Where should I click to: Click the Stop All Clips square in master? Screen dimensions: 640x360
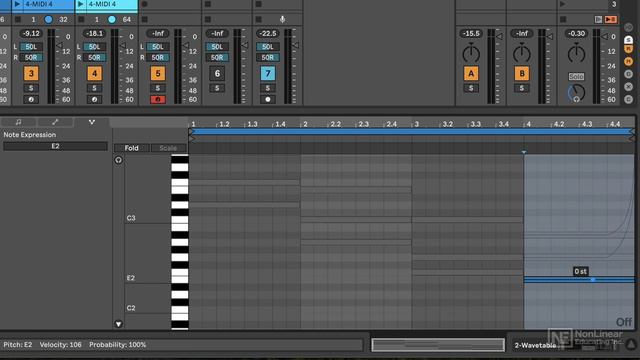pos(563,19)
